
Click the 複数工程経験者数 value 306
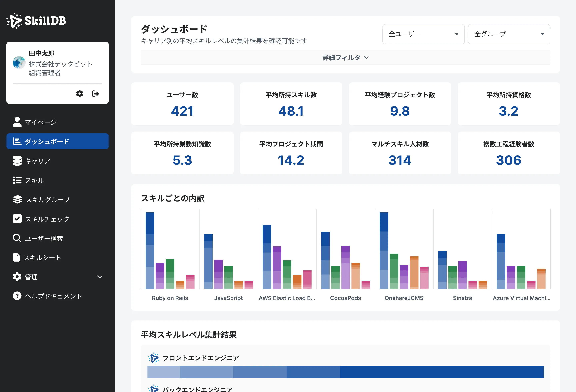pyautogui.click(x=509, y=160)
